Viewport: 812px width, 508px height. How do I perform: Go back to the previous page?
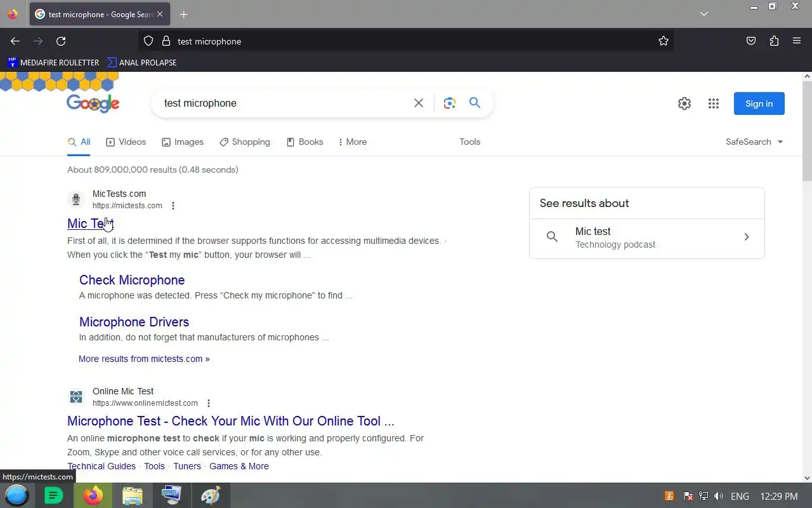[x=15, y=41]
